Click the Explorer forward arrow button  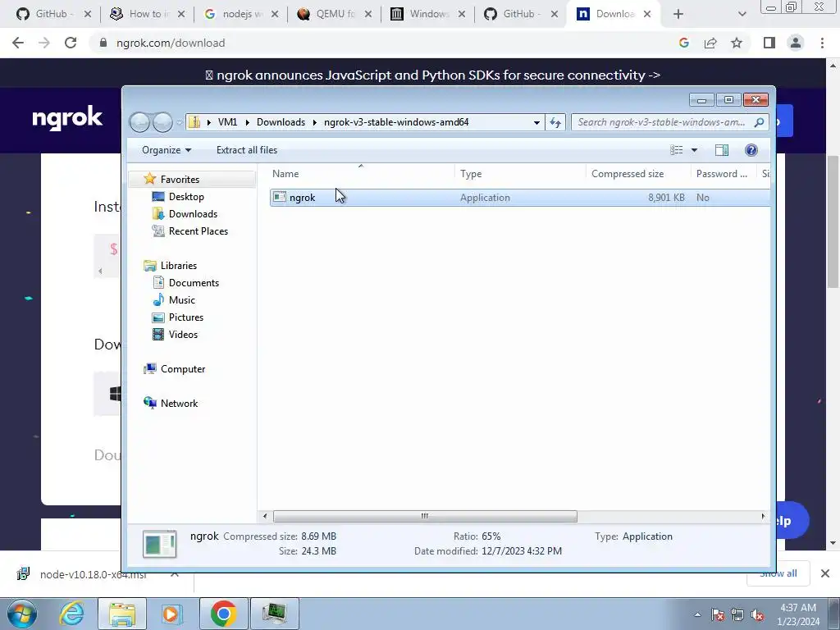(x=162, y=122)
